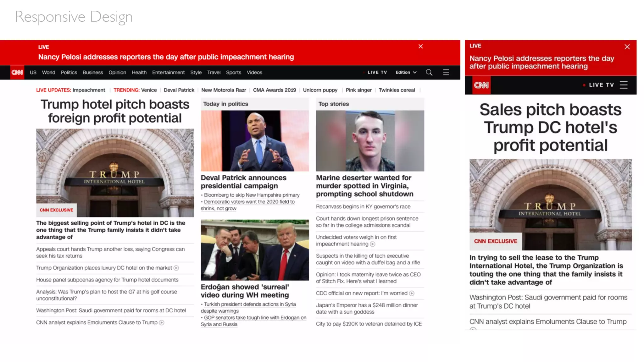This screenshot has width=644, height=362.
Task: Click 'Turkish president defends actions in Syria'
Action: 248,308
